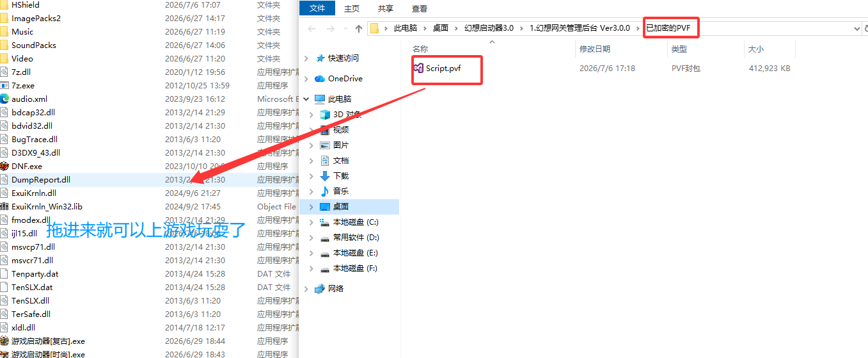The width and height of the screenshot is (868, 358).
Task: Expand the 本地磁盘 (C:) tree node
Action: click(x=312, y=222)
